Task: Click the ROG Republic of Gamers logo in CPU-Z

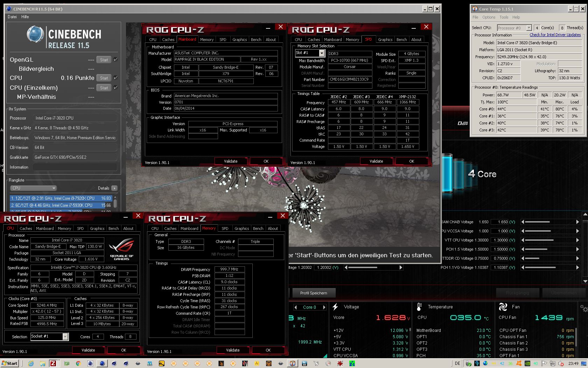Action: tap(121, 249)
